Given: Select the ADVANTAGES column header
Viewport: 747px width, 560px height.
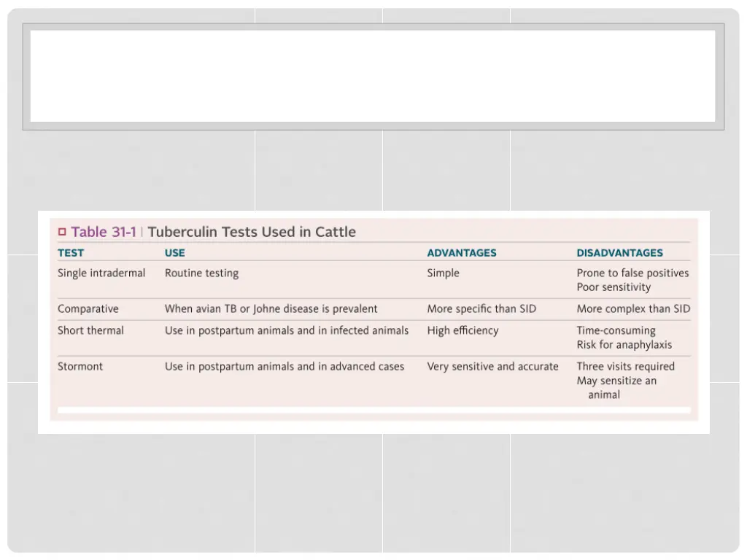Looking at the screenshot, I should pos(462,253).
